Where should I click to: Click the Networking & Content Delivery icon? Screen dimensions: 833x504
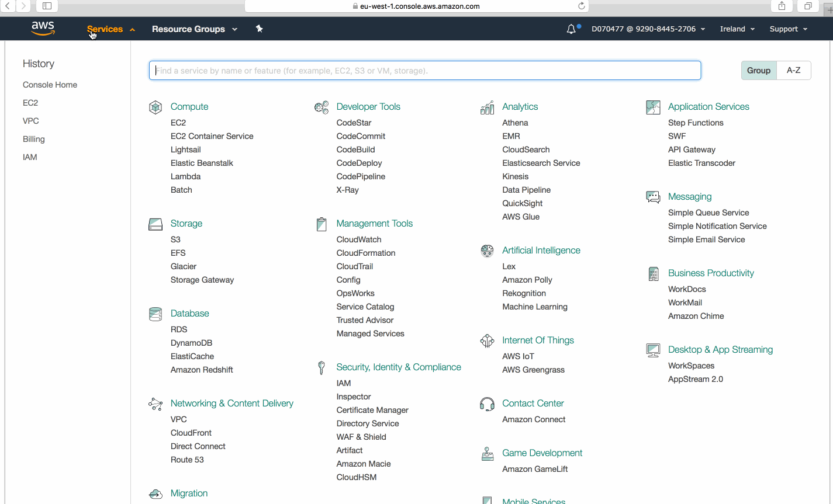[x=155, y=404]
